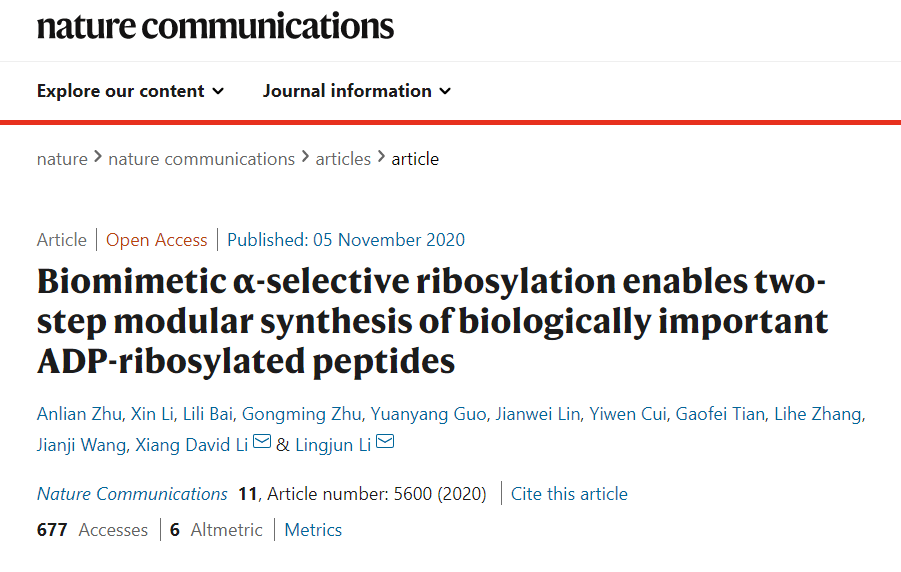Click the Open Access label

click(x=157, y=240)
